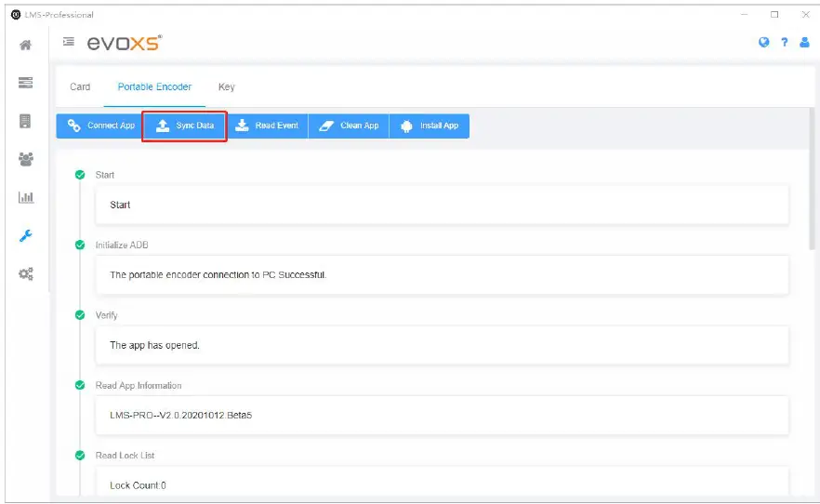The width and height of the screenshot is (820, 504).
Task: Click the 'Start' message box
Action: tap(442, 205)
